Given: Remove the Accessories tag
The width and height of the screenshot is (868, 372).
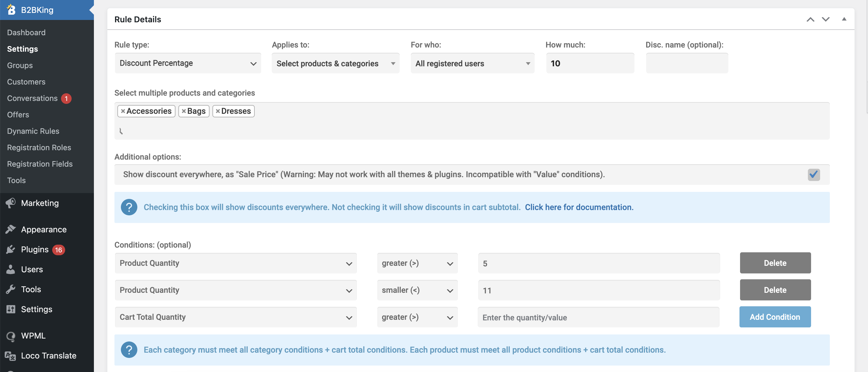Looking at the screenshot, I should [123, 111].
